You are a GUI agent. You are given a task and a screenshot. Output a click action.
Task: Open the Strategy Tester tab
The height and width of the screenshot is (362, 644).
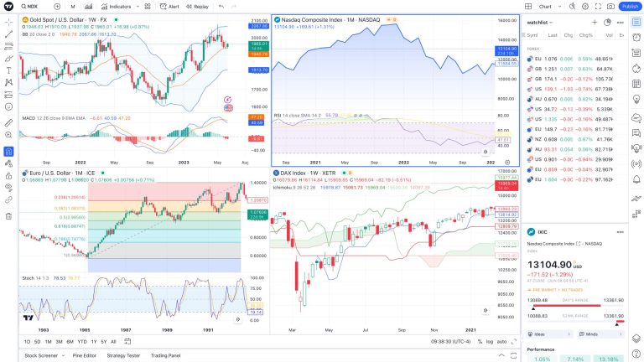[123, 355]
